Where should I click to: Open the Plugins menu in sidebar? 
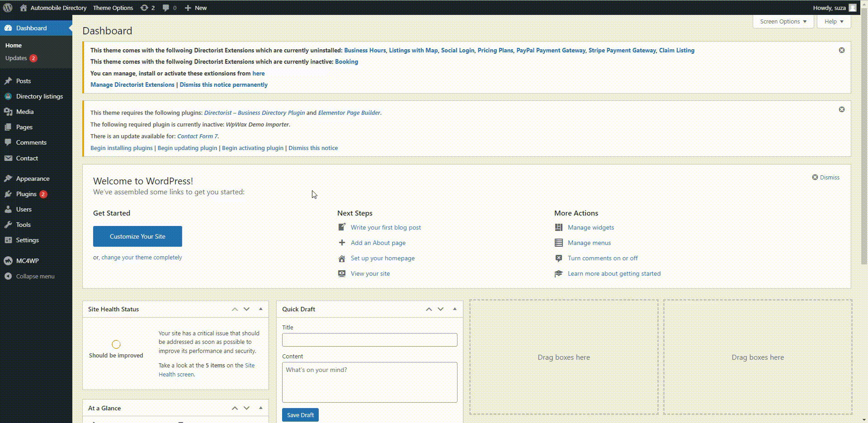[x=26, y=194]
